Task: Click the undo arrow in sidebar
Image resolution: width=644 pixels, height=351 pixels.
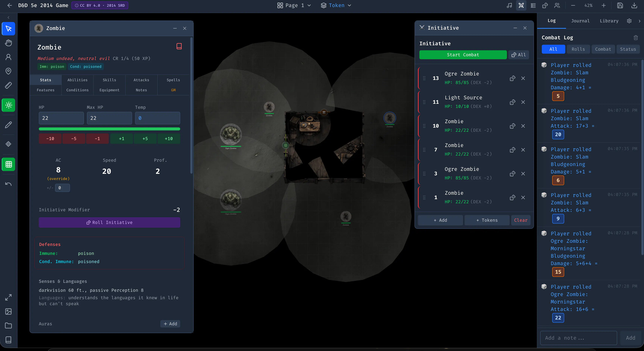Action: (9, 184)
